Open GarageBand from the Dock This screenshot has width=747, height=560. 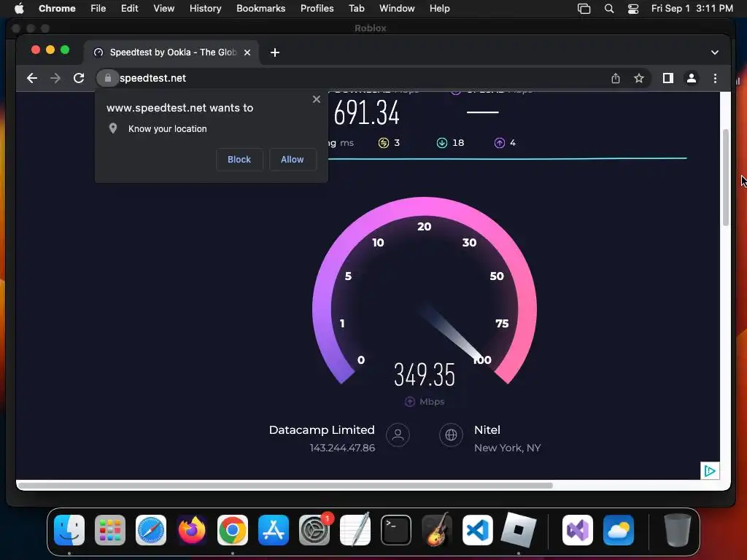[437, 530]
